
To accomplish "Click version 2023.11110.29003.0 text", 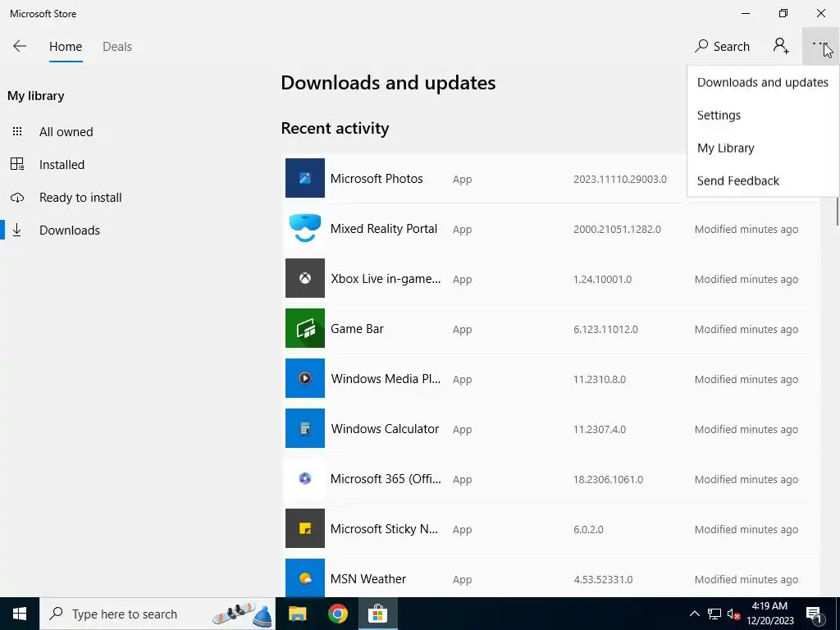I will pyautogui.click(x=620, y=179).
